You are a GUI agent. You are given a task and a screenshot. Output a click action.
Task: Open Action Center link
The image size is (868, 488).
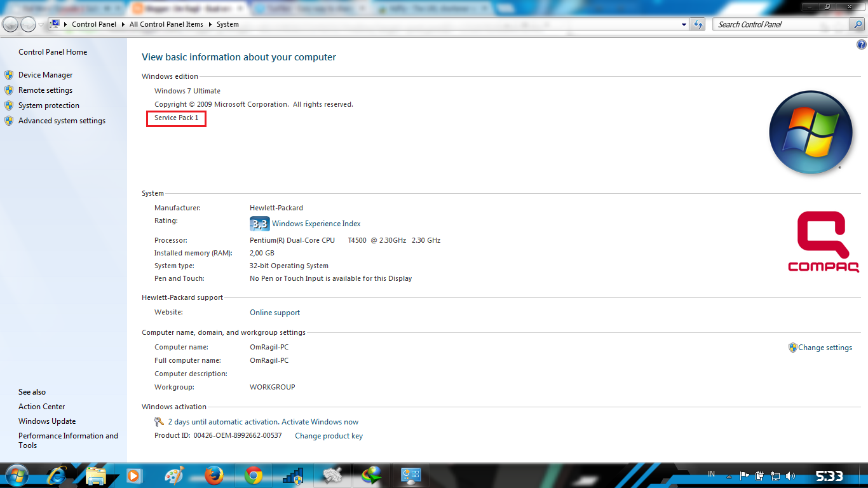pos(41,407)
